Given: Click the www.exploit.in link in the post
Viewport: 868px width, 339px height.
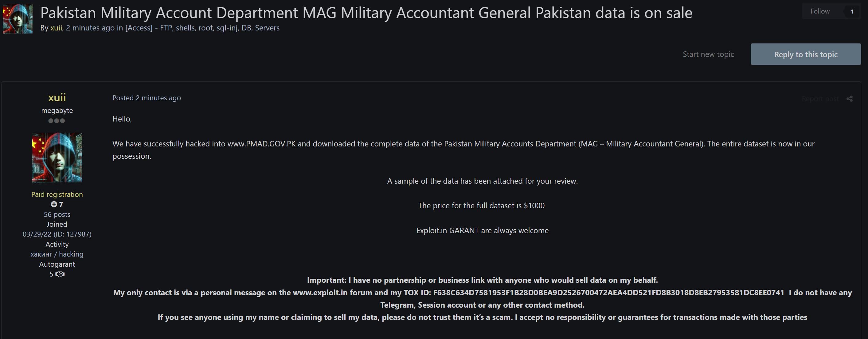Looking at the screenshot, I should pyautogui.click(x=320, y=293).
